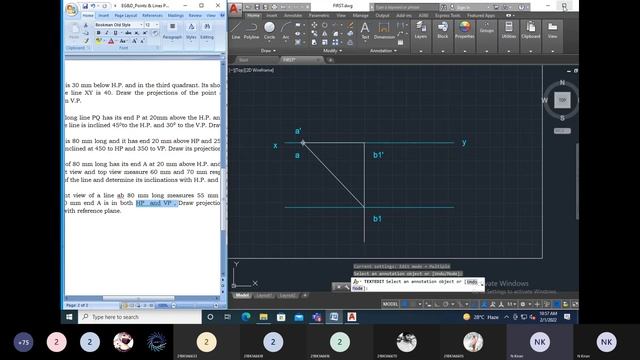Open the Layers panel button
The image size is (640, 360).
coord(420,31)
